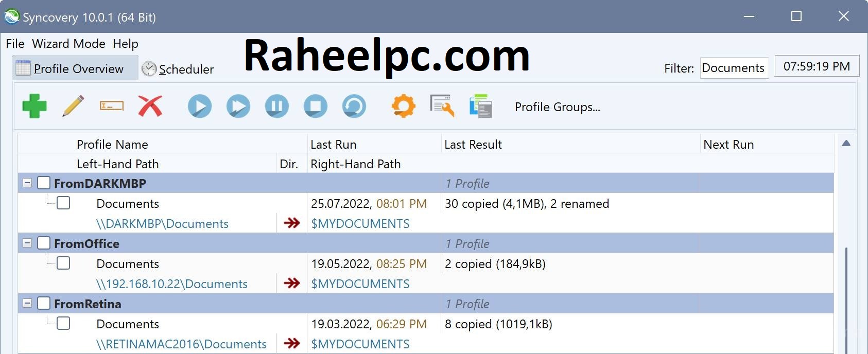The height and width of the screenshot is (354, 868).
Task: Select the Documents profile name under FromRetina
Action: point(128,324)
